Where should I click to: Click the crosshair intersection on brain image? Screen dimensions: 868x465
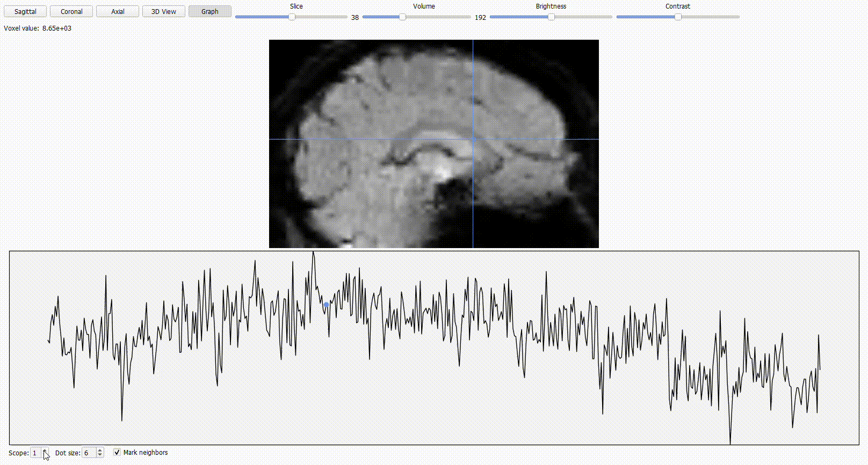coord(473,139)
